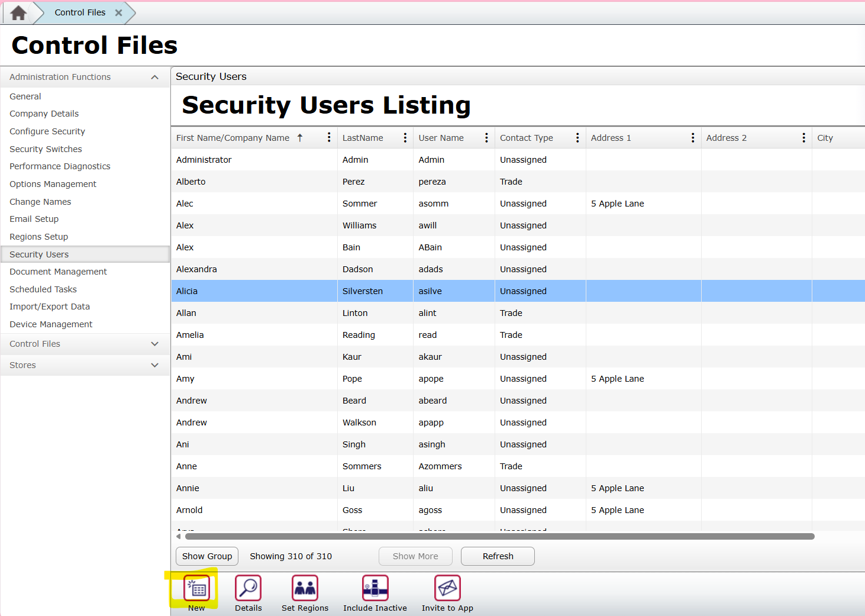Click the Set Regions icon
The image size is (865, 616).
[x=305, y=588]
